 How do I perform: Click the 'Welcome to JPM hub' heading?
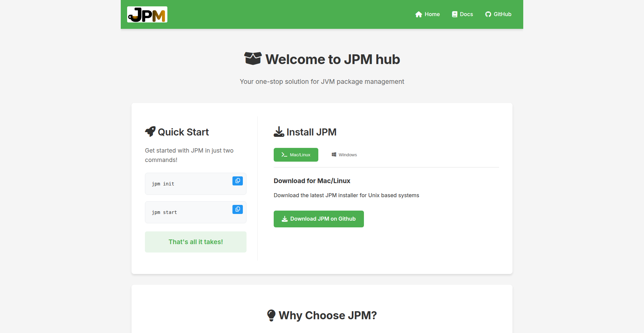[333, 59]
